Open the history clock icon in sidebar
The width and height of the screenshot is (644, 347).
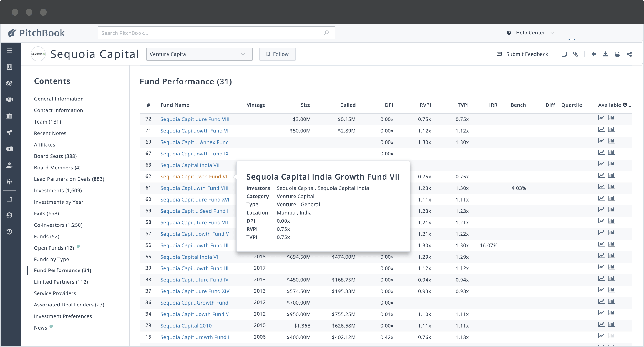coord(9,232)
